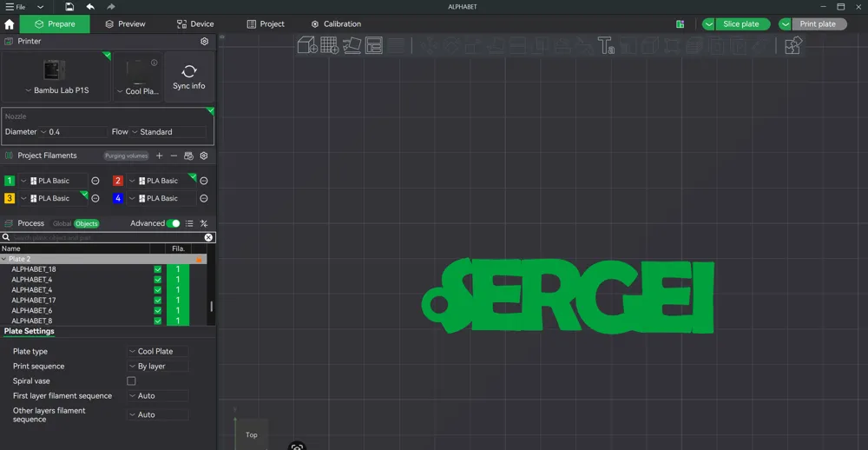Viewport: 868px width, 450px height.
Task: Click the green icon left of Slice plate
Action: tap(681, 23)
